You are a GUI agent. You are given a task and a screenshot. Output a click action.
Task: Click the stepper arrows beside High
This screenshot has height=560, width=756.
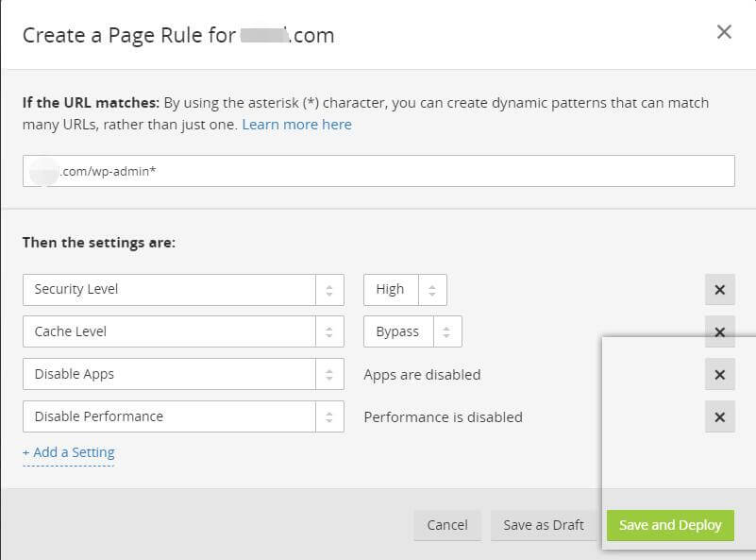tap(431, 290)
